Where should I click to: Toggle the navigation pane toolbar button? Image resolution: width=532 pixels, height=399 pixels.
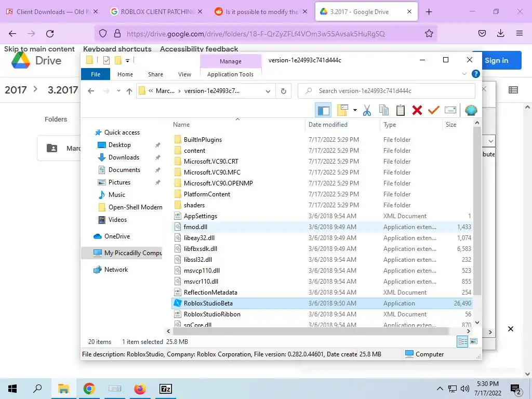click(x=323, y=110)
